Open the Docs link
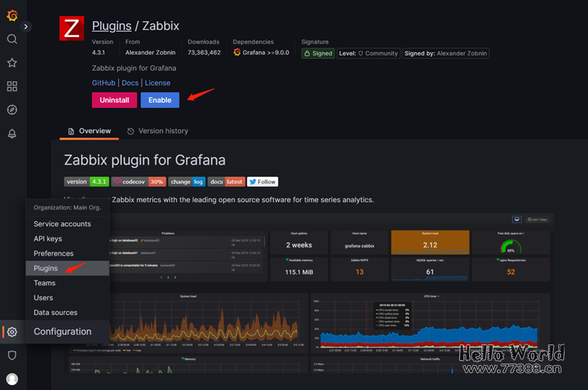Viewport: 588px width, 390px height. 130,83
